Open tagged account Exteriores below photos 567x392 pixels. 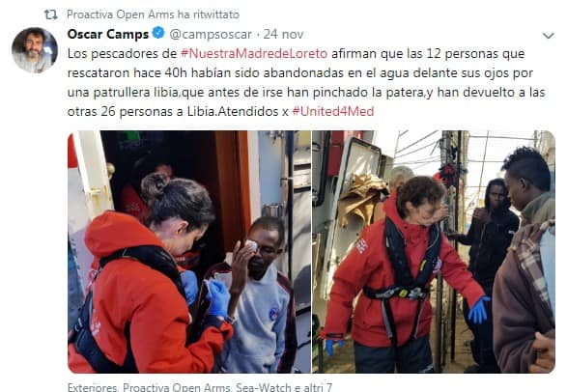(x=93, y=387)
